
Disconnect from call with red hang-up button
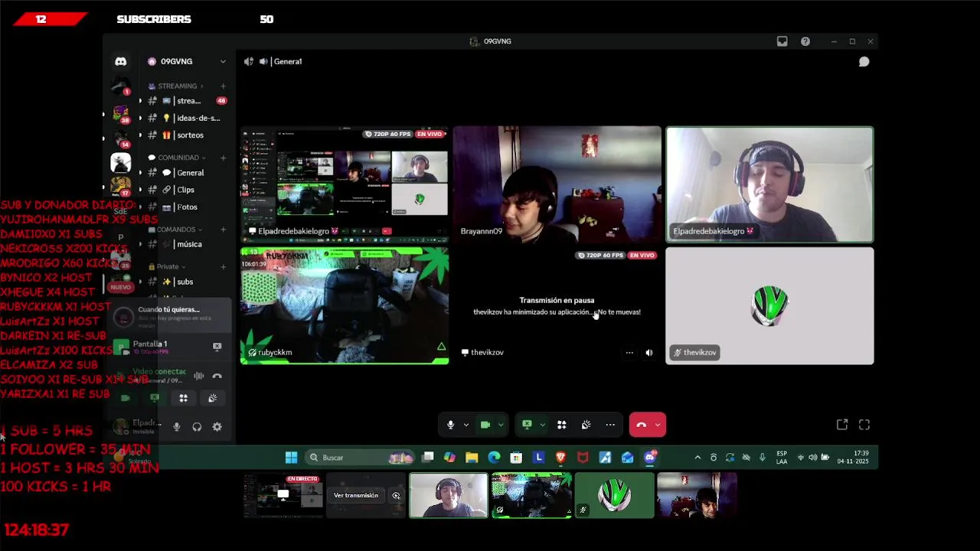pos(642,425)
